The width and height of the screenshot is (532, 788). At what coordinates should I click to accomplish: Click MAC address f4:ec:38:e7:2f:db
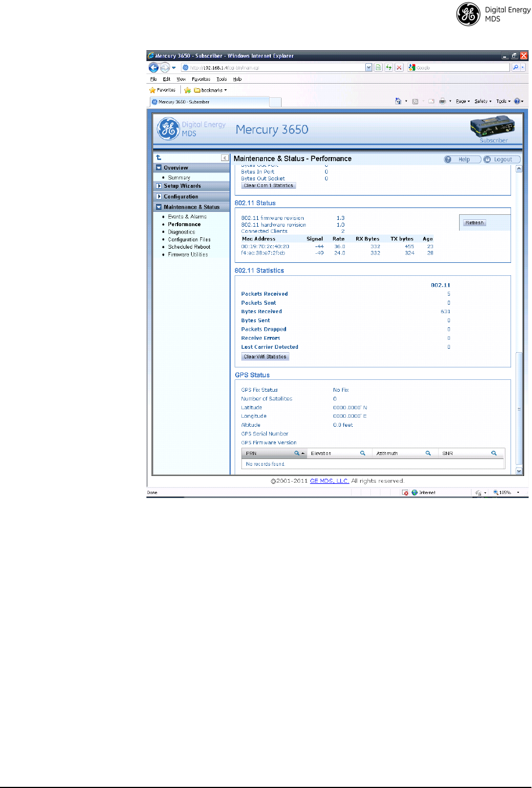(x=263, y=253)
